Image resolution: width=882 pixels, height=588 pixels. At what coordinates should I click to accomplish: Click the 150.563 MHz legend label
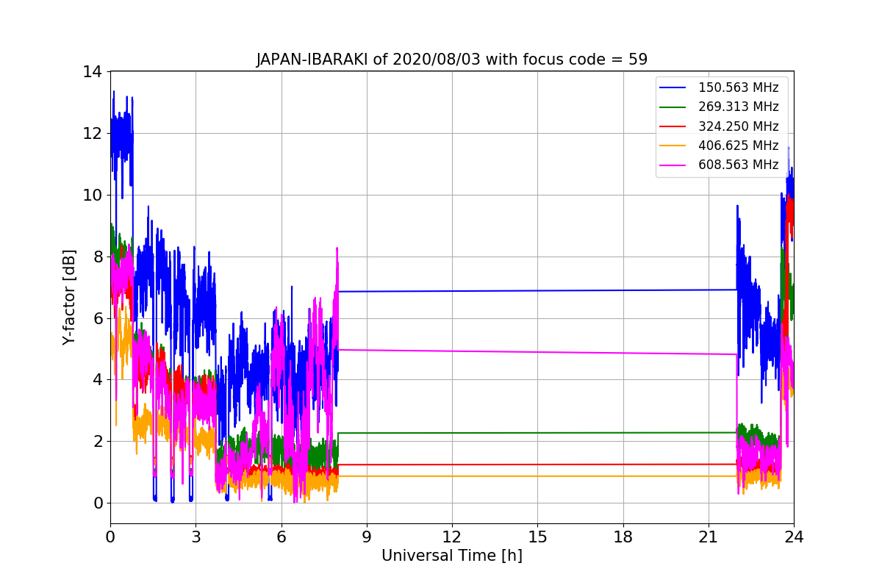tap(738, 88)
